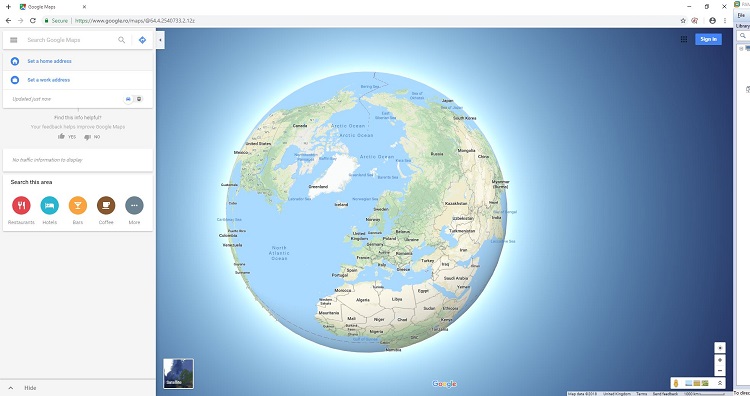Click the YES thumbs-up feedback
This screenshot has width=750, height=396.
point(66,137)
